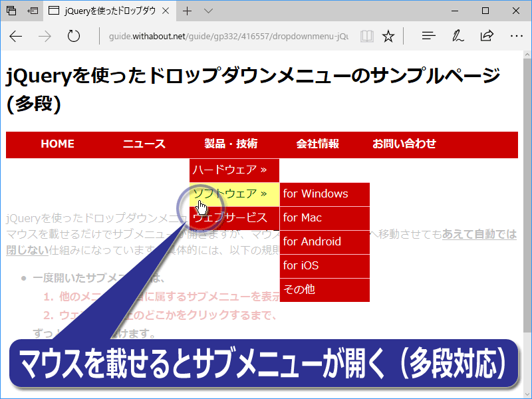Open the tab preview chevron
Viewport: 532px width, 399px height.
(208, 11)
